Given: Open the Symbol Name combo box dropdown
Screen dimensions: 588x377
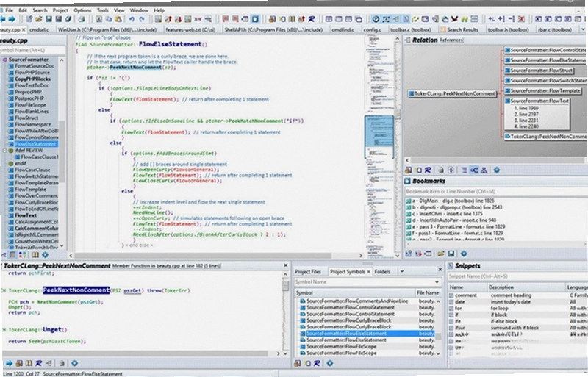Looking at the screenshot, I should point(437,281).
